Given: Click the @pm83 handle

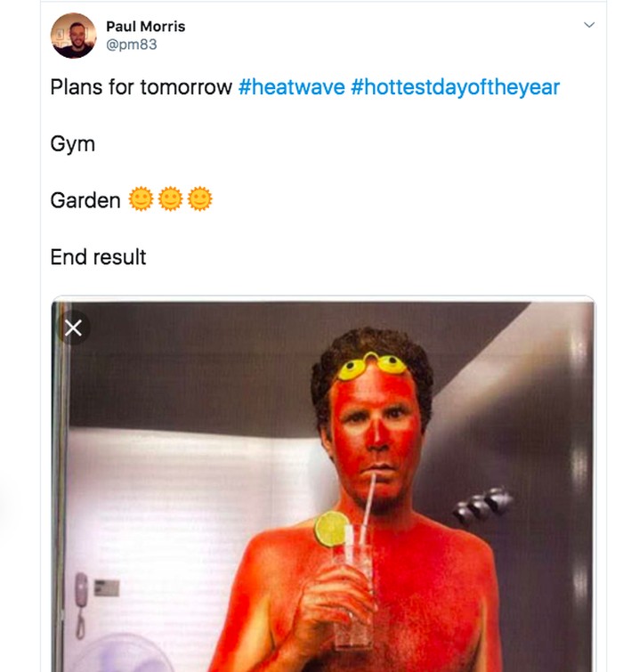Looking at the screenshot, I should pos(131,45).
